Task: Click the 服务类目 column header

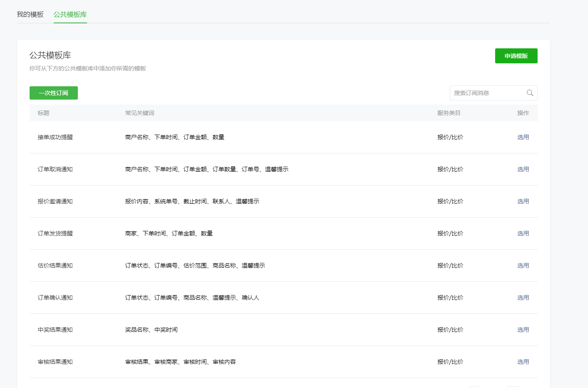Action: coord(448,113)
